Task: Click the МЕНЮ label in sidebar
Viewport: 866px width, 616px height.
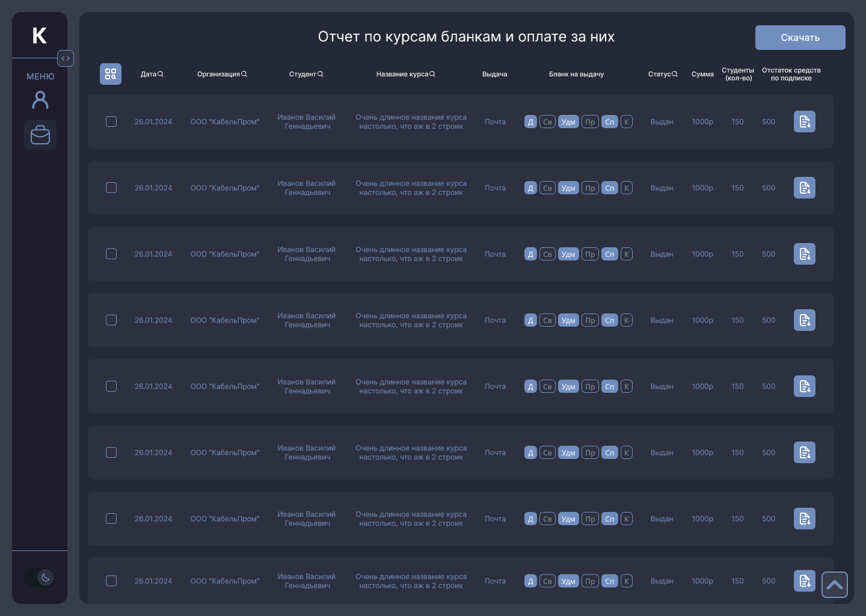Action: (40, 76)
